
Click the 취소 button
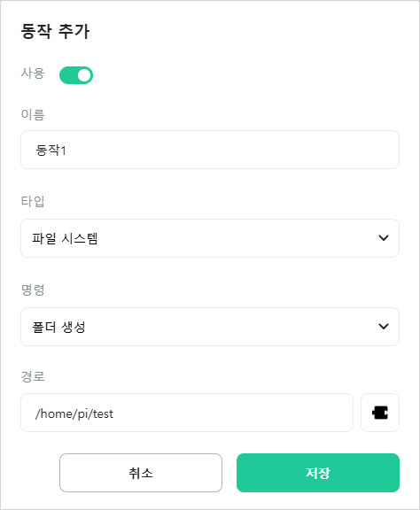click(x=141, y=473)
